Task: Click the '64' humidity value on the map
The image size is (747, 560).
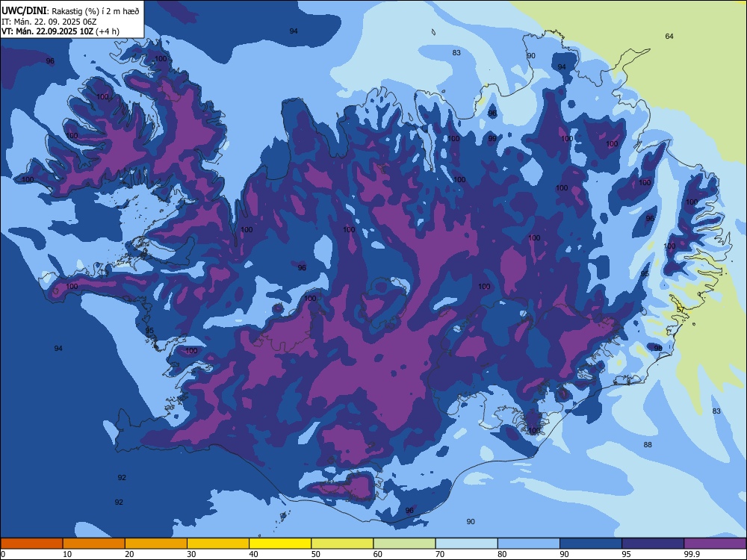Action: point(669,36)
